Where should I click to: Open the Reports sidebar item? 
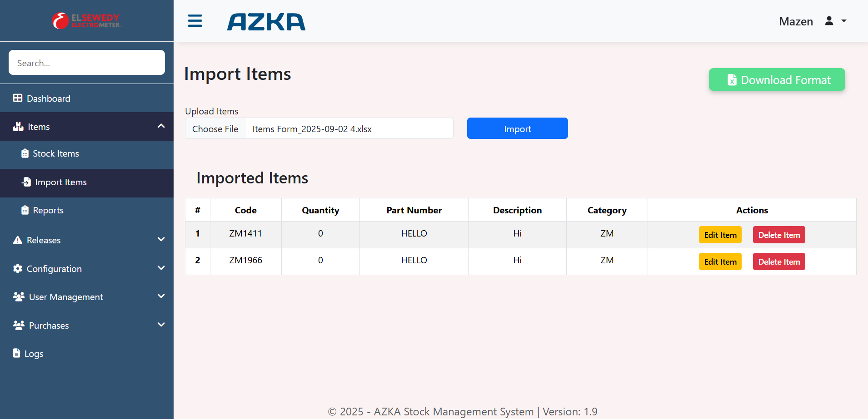(48, 211)
